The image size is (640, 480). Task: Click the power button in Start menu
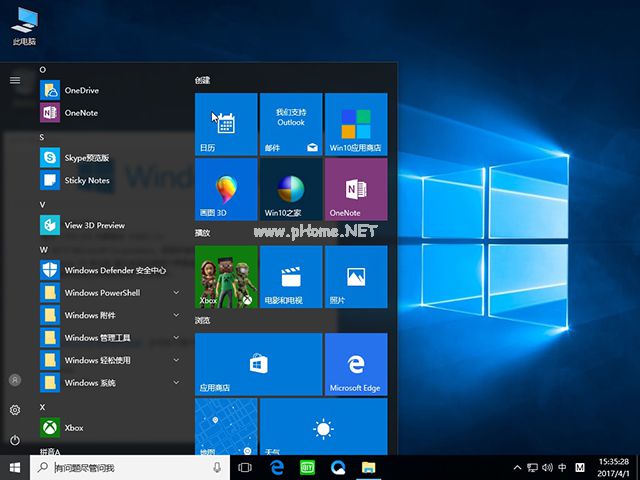tap(15, 440)
